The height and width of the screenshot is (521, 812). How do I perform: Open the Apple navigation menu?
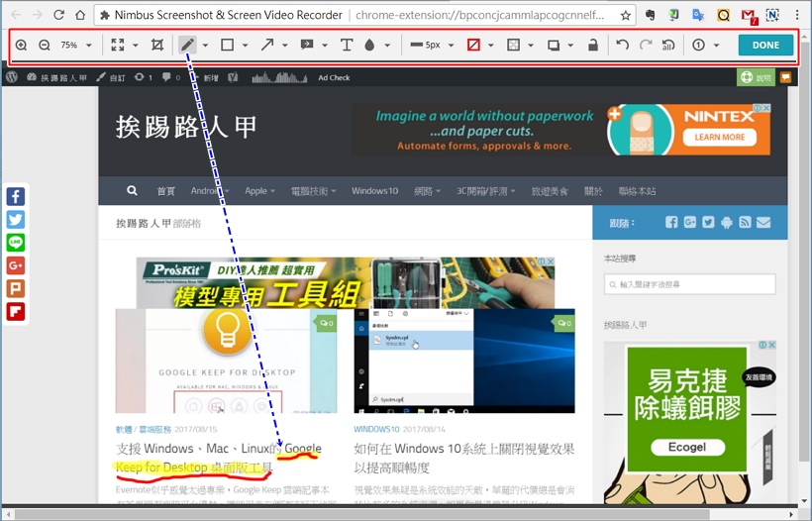click(x=259, y=191)
